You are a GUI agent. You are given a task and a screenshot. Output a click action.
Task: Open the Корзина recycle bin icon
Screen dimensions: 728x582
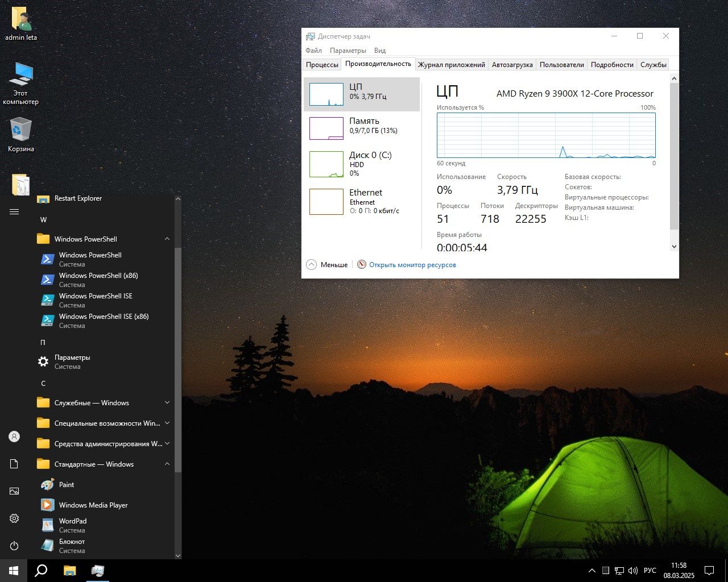(x=21, y=135)
